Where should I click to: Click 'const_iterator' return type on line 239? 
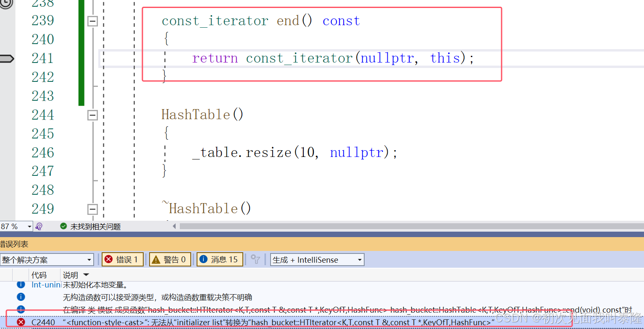point(215,21)
